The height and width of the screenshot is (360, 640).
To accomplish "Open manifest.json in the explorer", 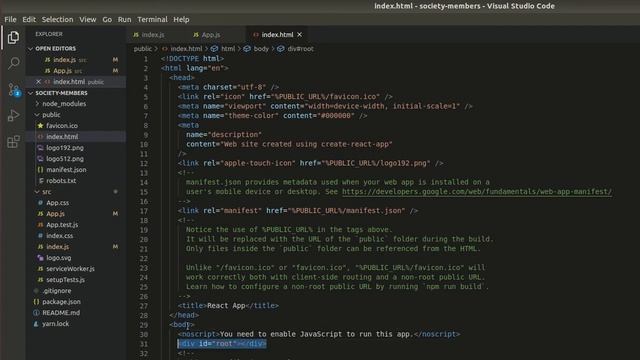I will [x=66, y=170].
